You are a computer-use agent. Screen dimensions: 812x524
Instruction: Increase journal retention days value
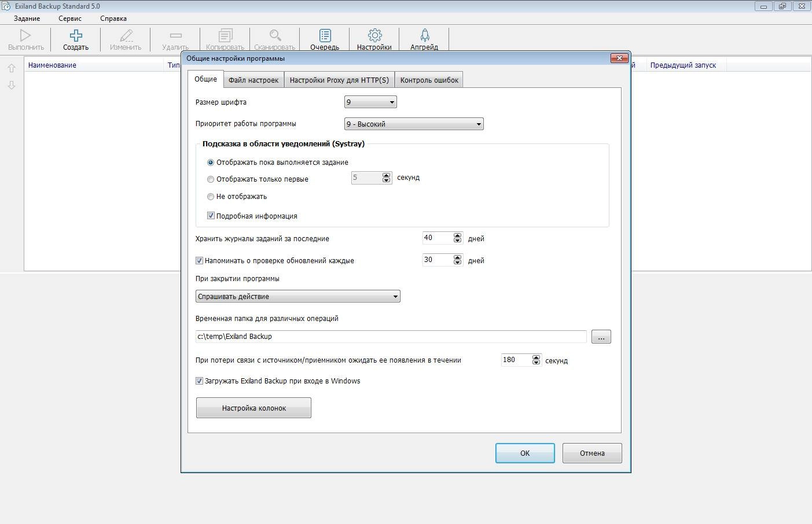458,235
